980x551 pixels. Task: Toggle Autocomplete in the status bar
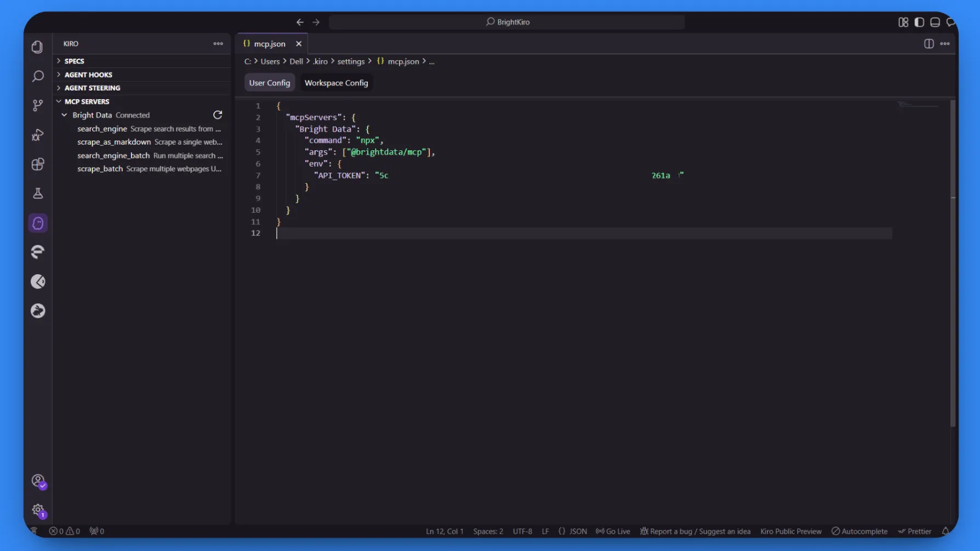(x=859, y=531)
